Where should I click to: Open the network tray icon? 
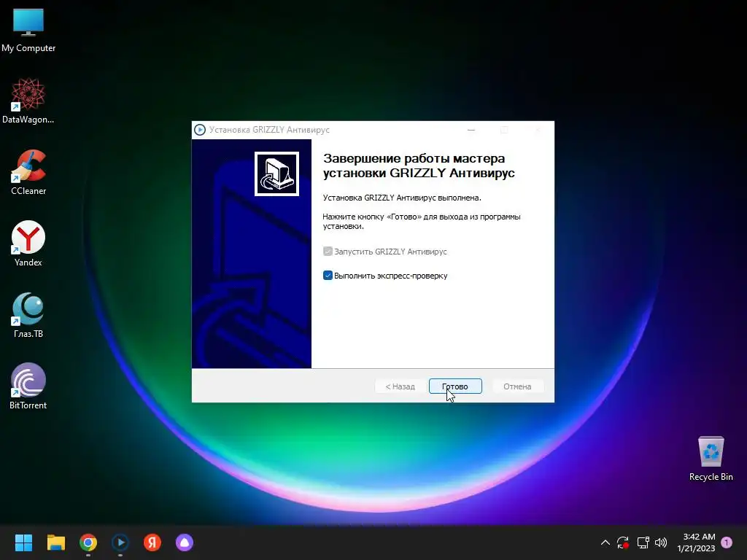point(643,542)
